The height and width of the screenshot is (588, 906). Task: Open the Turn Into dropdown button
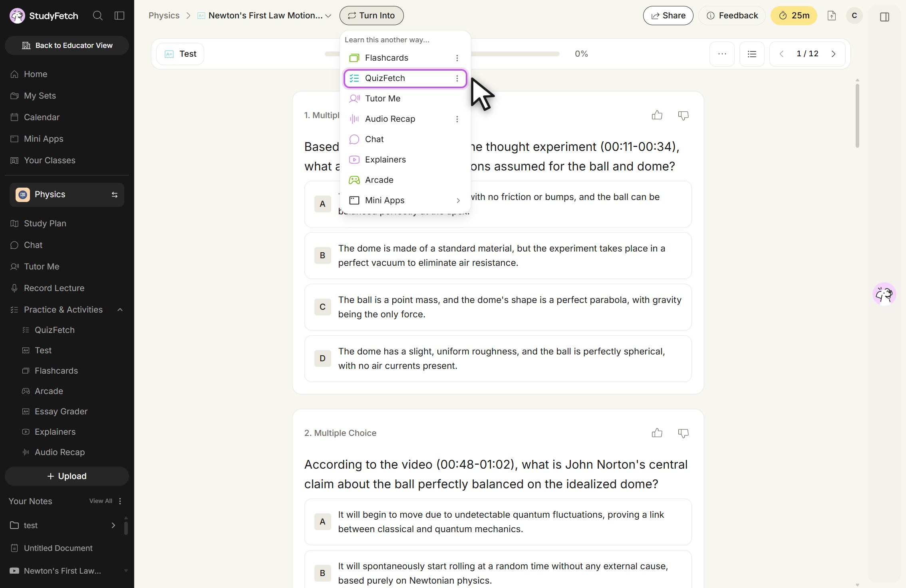tap(372, 16)
